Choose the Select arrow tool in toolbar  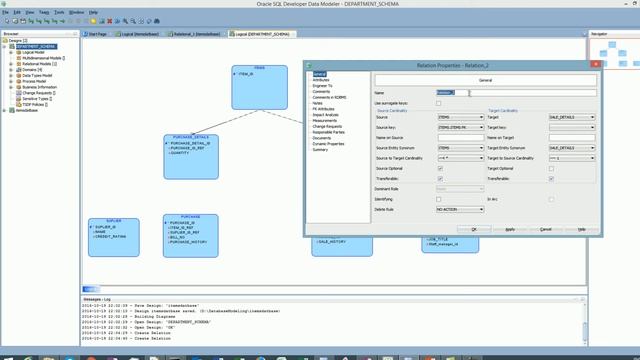(7, 21)
